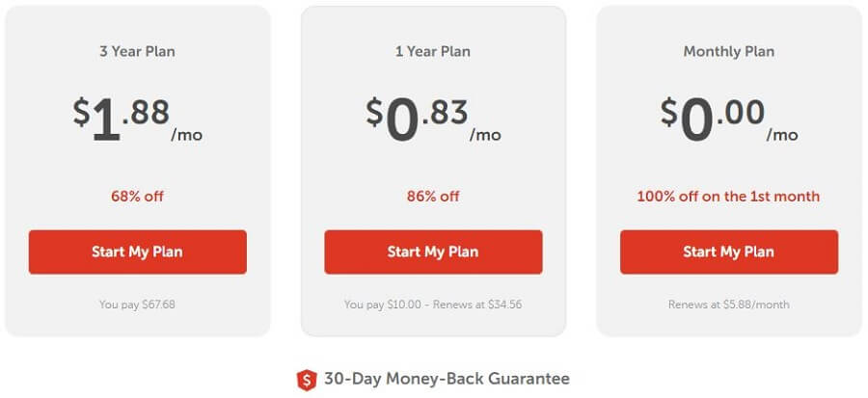Click the 3 Year Plan title
Image resolution: width=868 pixels, height=398 pixels.
point(137,51)
